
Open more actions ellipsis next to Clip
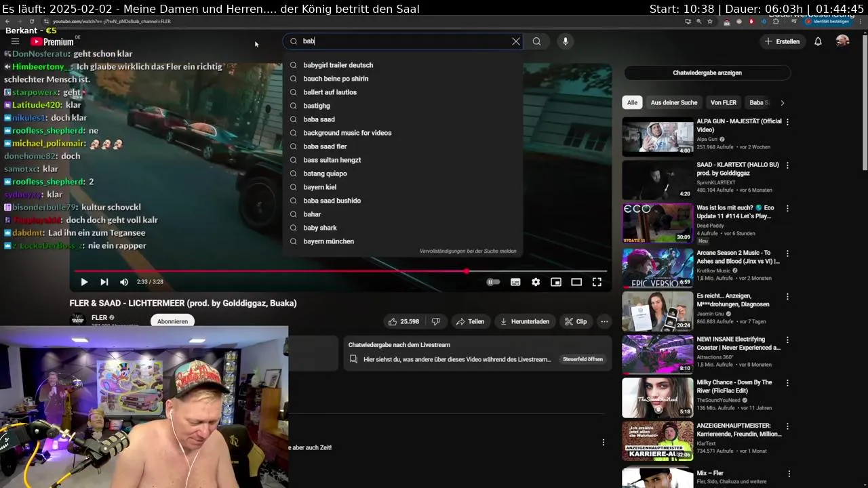coord(604,321)
